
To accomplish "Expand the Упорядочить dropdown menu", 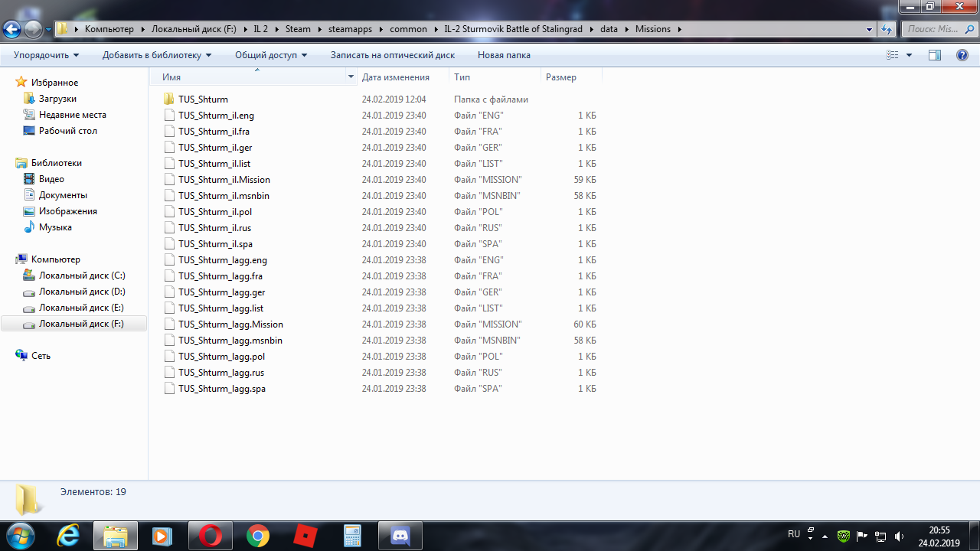I will pyautogui.click(x=46, y=55).
